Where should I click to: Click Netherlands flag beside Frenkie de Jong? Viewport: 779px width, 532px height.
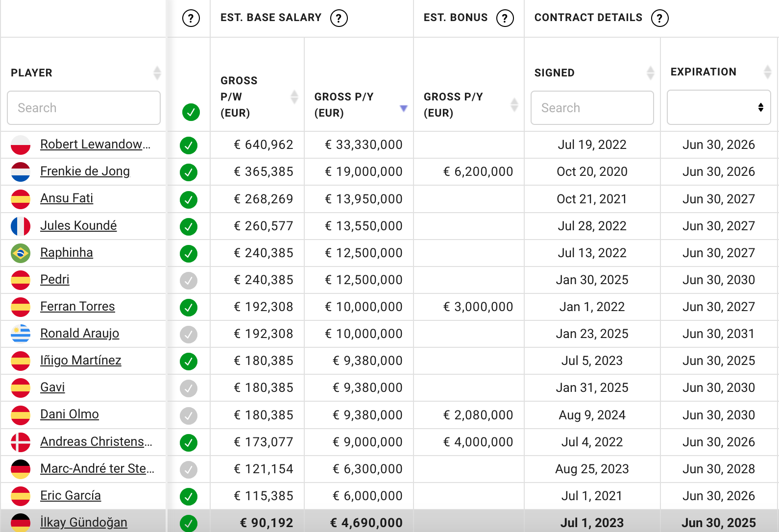[x=21, y=172]
